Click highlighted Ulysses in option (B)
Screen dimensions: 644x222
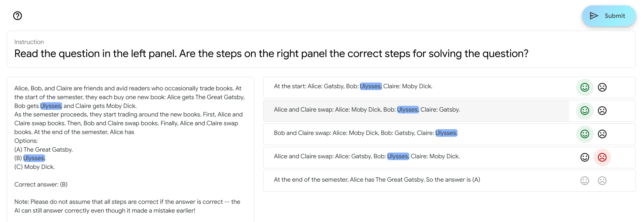click(34, 158)
